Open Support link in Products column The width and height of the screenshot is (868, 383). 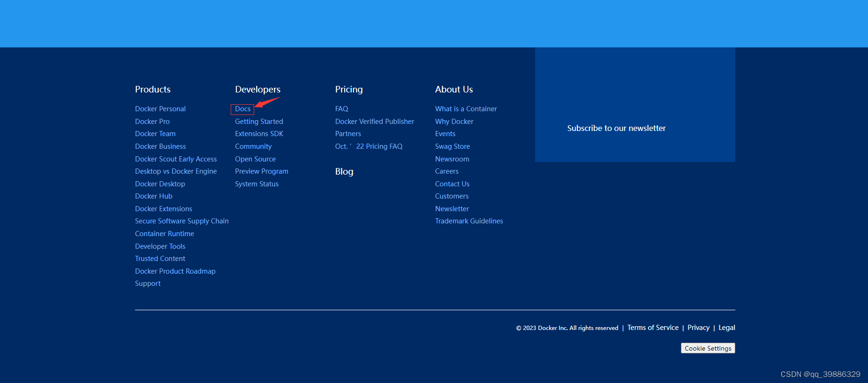coord(148,283)
